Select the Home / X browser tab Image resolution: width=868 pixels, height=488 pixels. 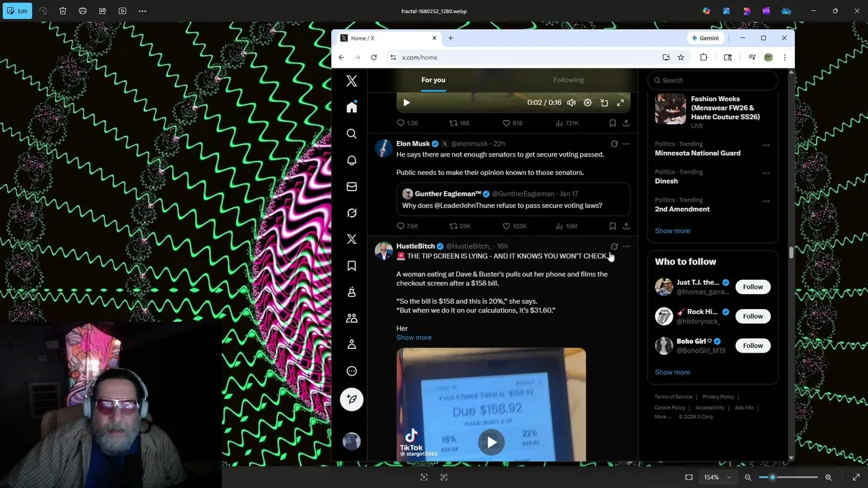tap(388, 38)
